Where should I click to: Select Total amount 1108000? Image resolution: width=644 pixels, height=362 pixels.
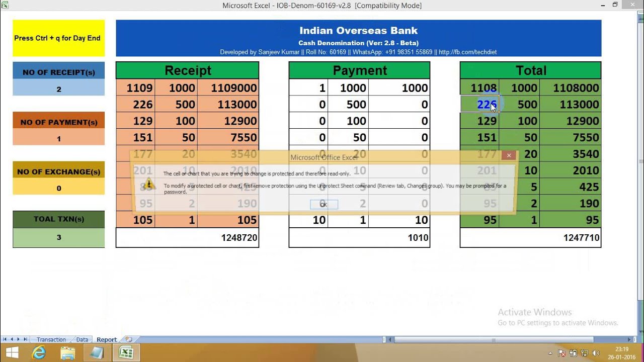[570, 87]
